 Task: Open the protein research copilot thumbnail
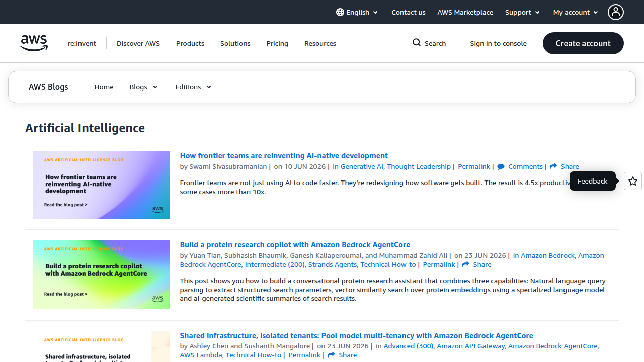pyautogui.click(x=101, y=274)
